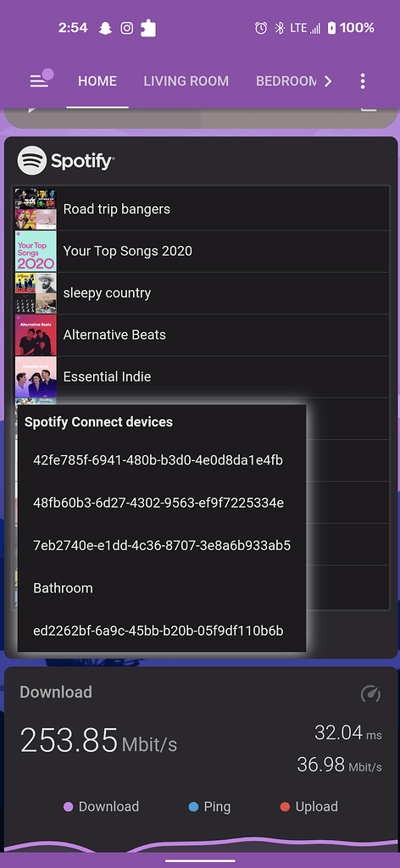Switch to the Bedroom tab
Image resolution: width=400 pixels, height=868 pixels.
(286, 81)
